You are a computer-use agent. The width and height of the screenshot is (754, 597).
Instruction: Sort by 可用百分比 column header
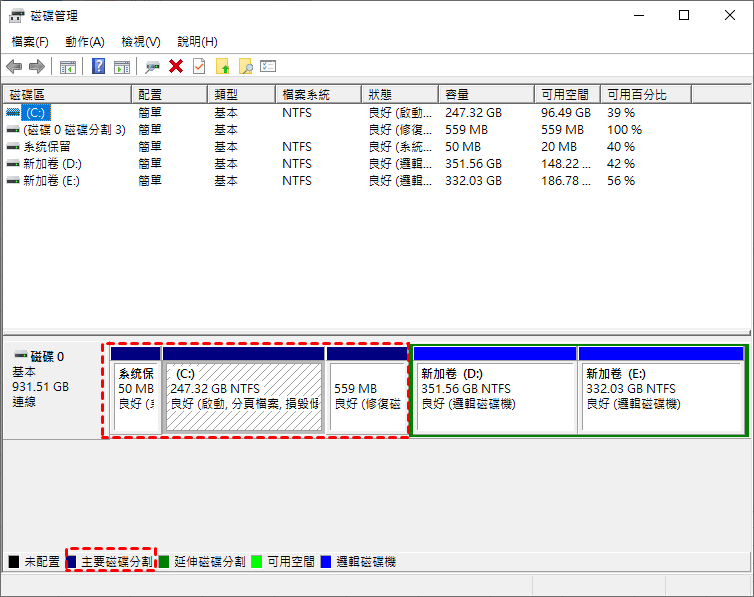tap(646, 95)
